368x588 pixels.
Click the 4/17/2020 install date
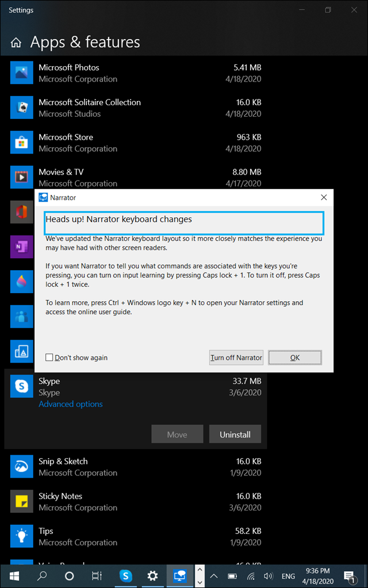[243, 183]
